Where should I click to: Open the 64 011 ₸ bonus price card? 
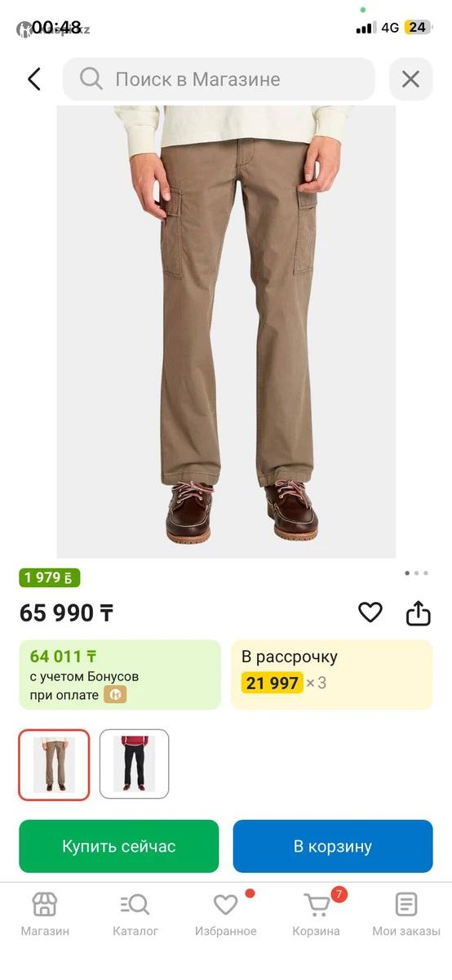pyautogui.click(x=120, y=675)
